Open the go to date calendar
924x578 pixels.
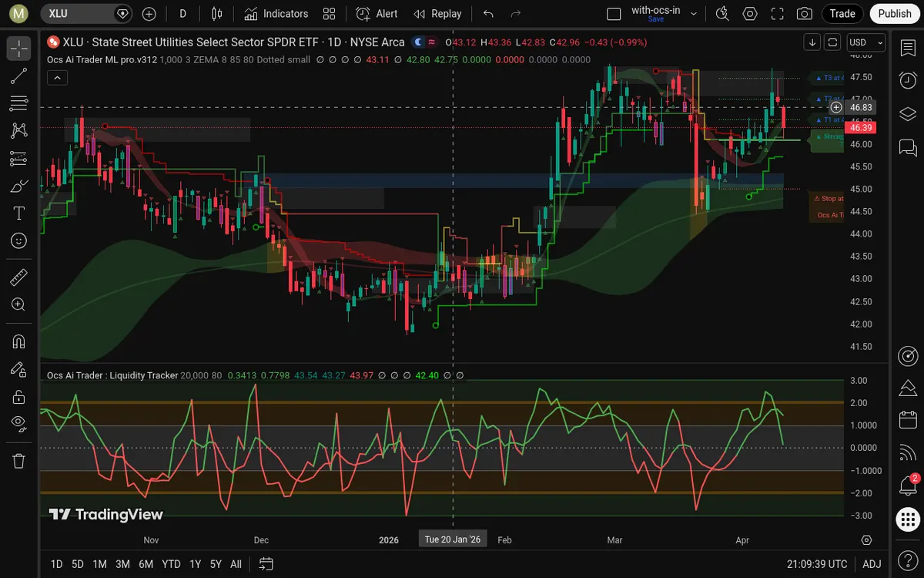tap(266, 564)
